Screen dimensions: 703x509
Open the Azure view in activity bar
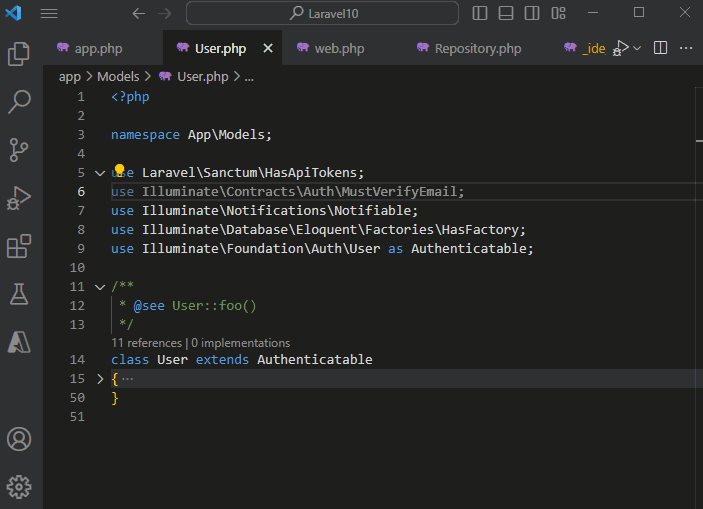(19, 342)
